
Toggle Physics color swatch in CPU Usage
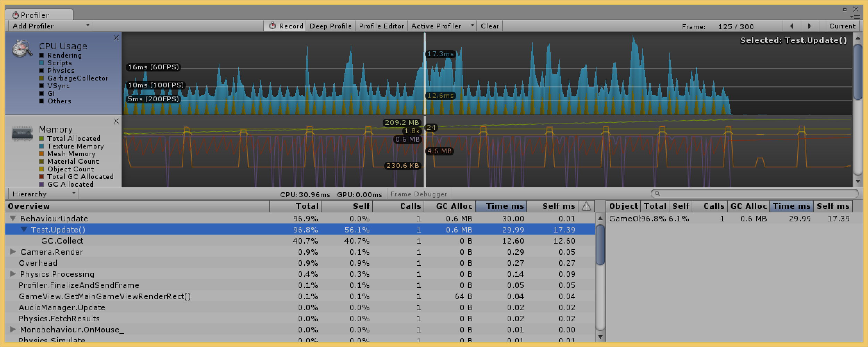coord(41,70)
